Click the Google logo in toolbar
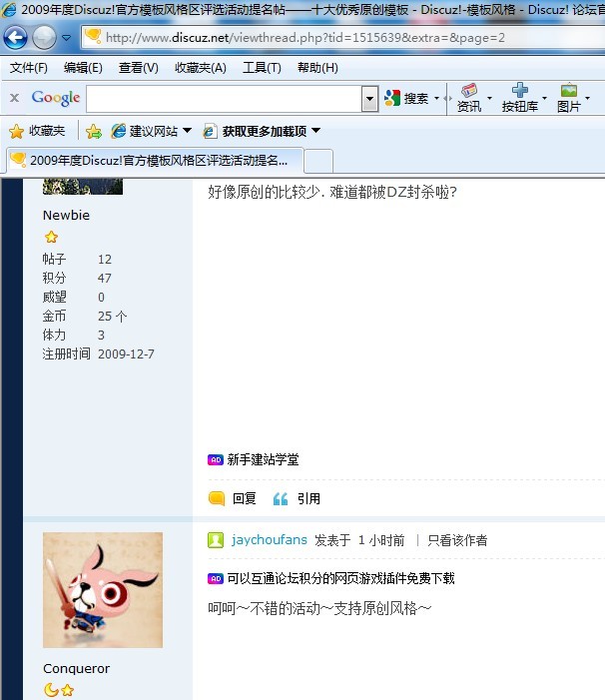 click(55, 98)
